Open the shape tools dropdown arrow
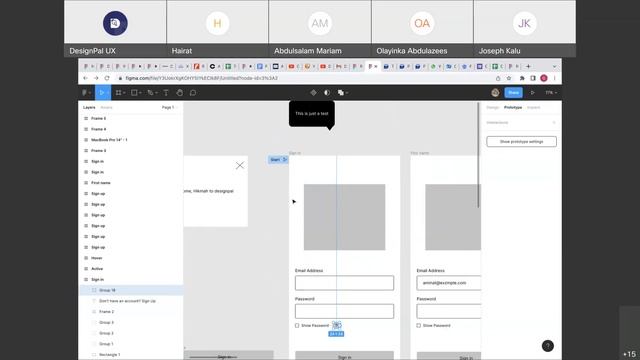Screen dimensions: 640x360 140,93
